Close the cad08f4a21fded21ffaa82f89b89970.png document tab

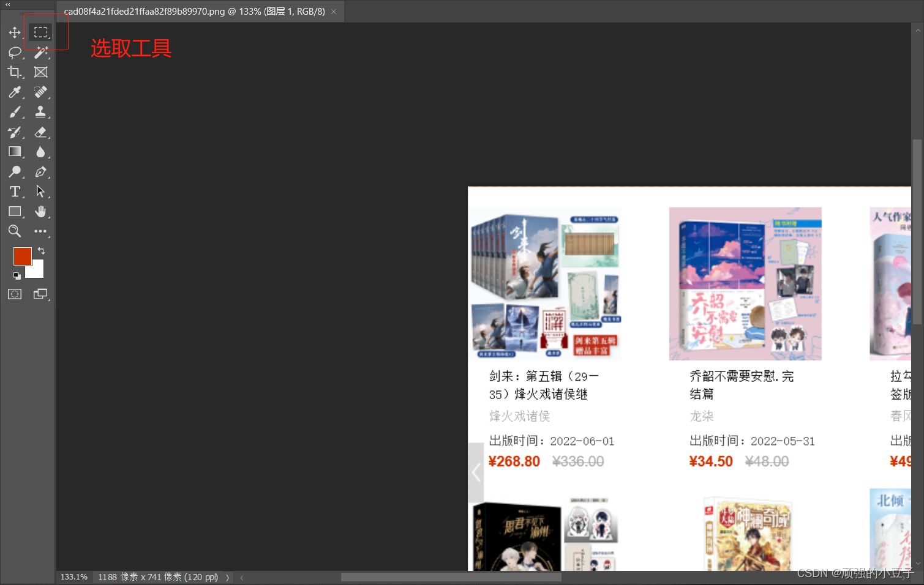coord(334,12)
